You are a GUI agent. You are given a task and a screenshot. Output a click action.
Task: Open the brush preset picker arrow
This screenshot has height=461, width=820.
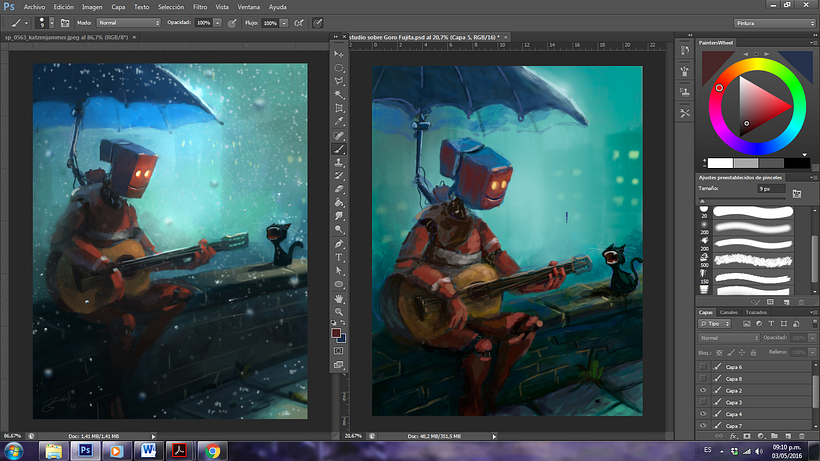(51, 23)
